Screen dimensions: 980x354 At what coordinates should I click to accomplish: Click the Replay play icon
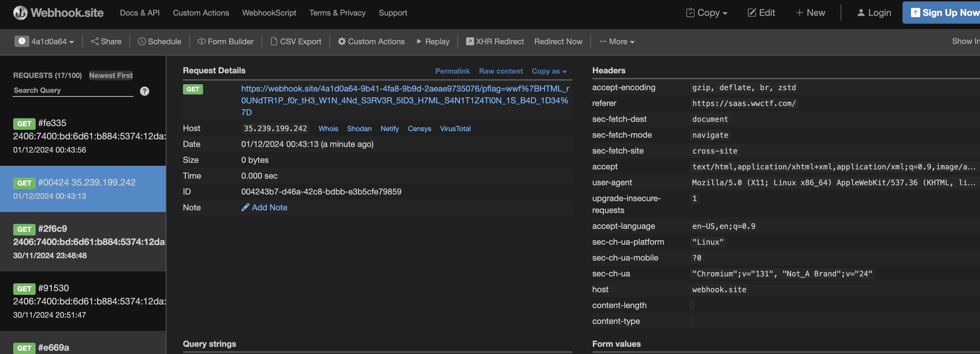(x=419, y=41)
